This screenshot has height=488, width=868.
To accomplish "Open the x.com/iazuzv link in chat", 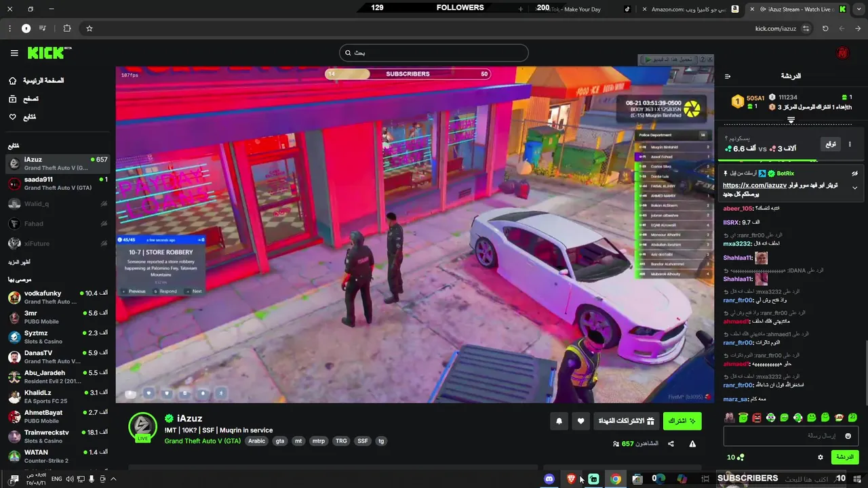I will click(x=755, y=185).
